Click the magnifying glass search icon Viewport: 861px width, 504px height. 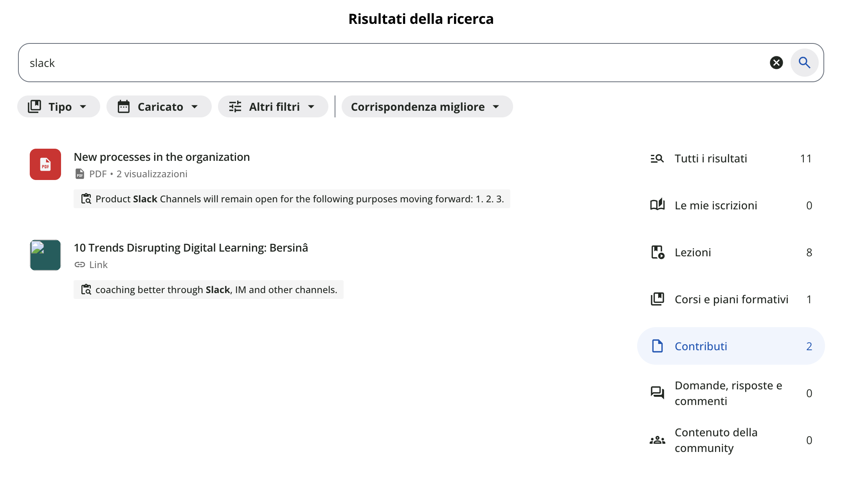[x=804, y=63]
